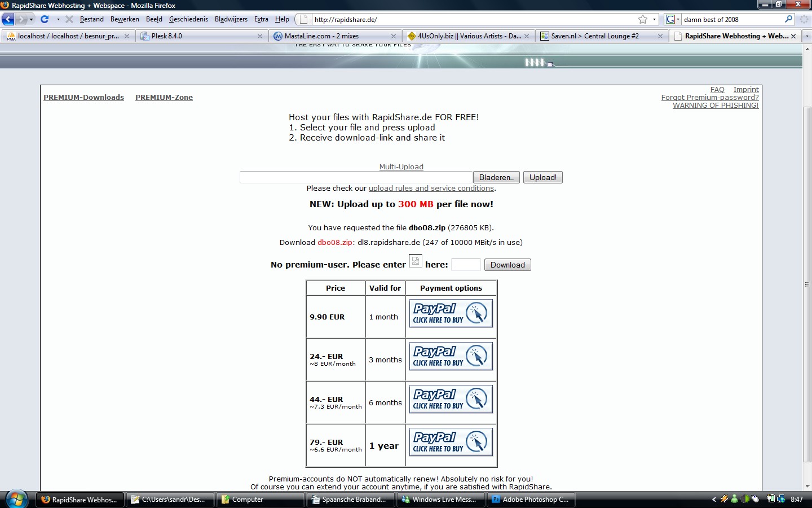
Task: Click the Google search box
Action: (732, 19)
